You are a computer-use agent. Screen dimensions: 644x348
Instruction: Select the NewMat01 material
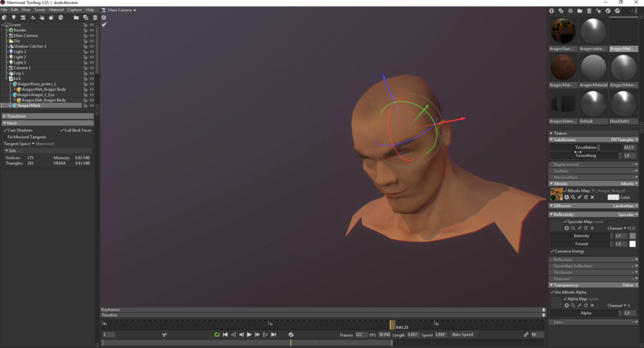(x=623, y=107)
